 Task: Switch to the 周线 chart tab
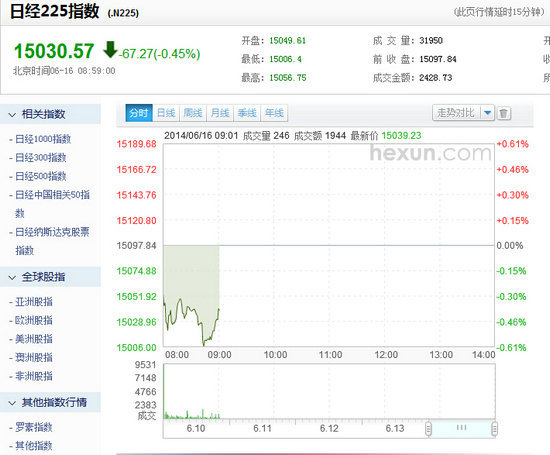click(193, 113)
